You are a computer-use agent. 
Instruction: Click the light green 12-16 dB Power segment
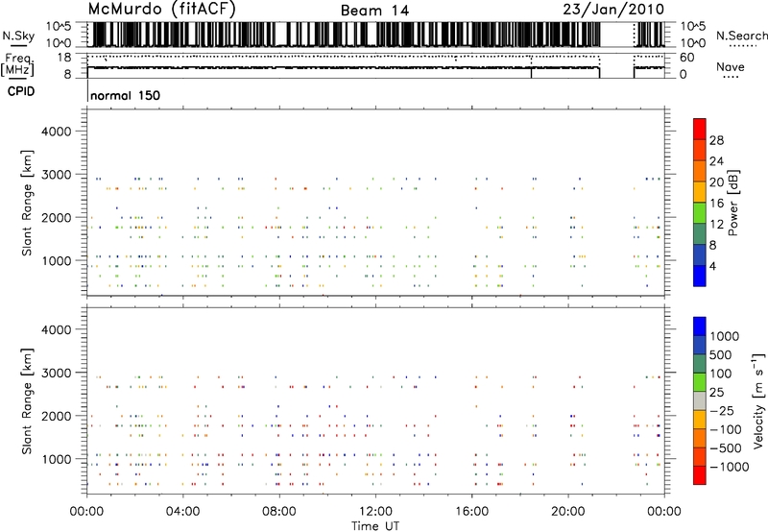[700, 213]
